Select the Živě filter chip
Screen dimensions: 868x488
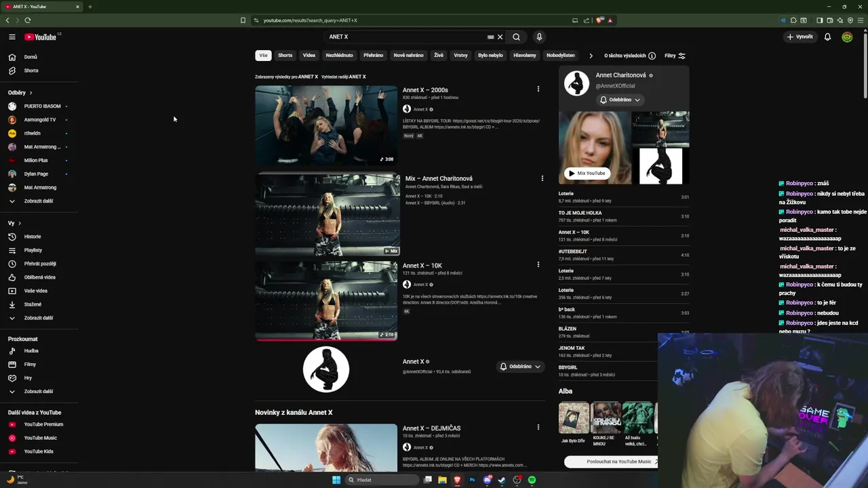[x=439, y=56]
